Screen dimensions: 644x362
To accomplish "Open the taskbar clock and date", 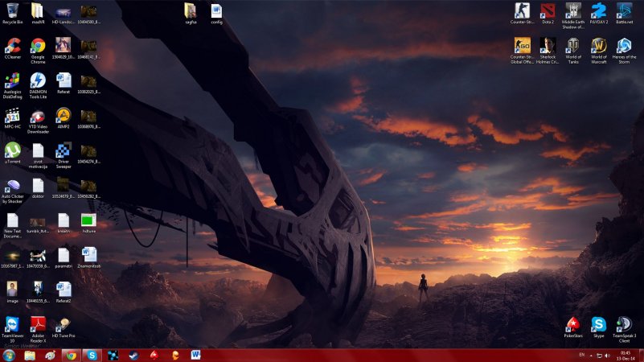I will click(626, 356).
